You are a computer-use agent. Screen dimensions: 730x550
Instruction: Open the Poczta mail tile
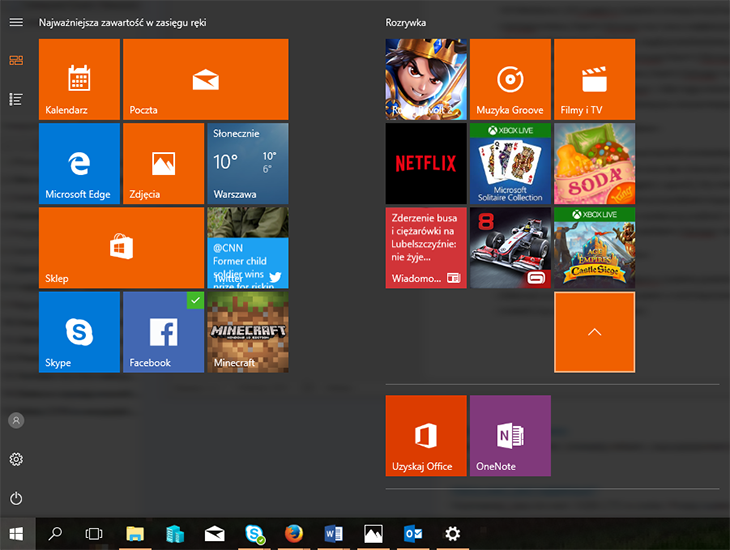(x=206, y=79)
